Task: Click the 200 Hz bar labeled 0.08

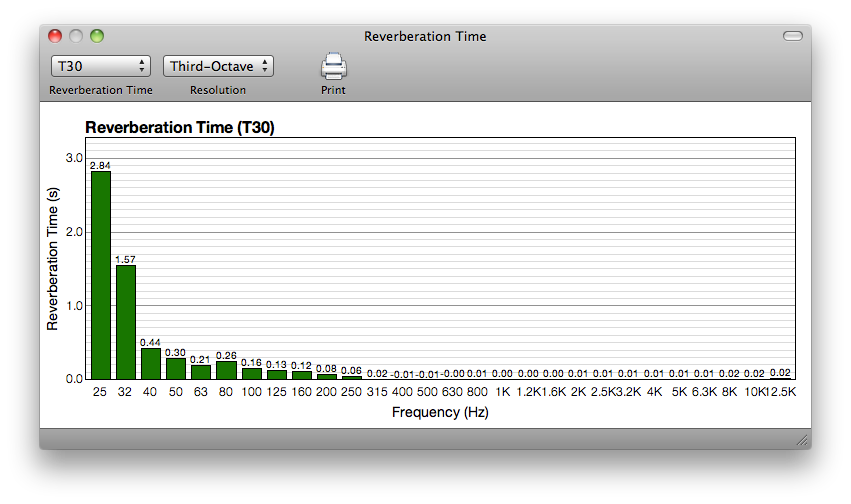Action: pyautogui.click(x=327, y=377)
